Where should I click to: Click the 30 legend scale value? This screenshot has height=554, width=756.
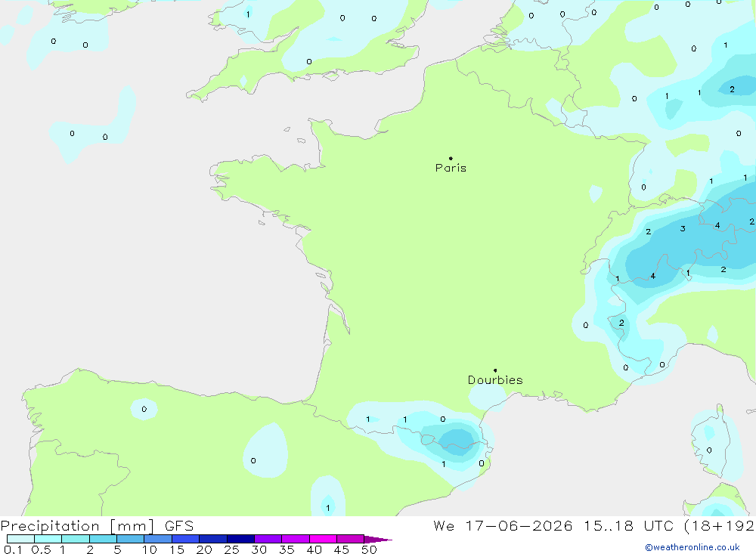coord(259,549)
